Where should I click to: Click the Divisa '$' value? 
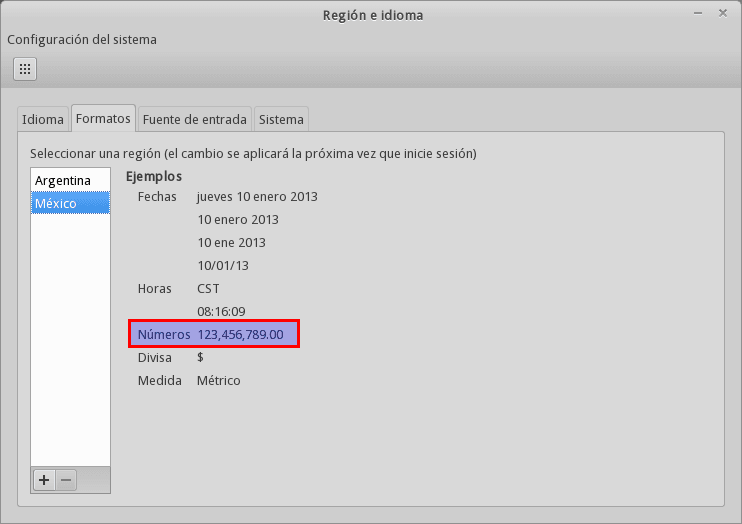200,357
